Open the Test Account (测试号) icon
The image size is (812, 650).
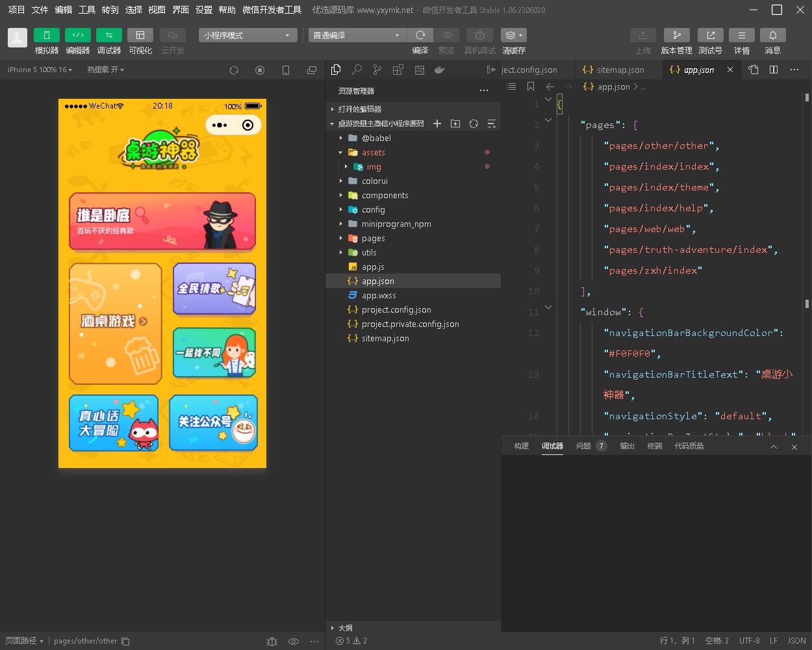(x=711, y=35)
